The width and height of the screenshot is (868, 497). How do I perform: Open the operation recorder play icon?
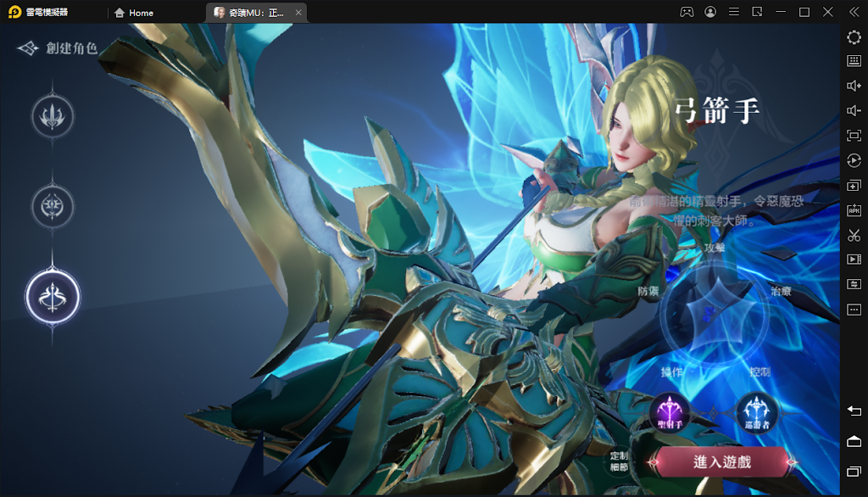(854, 160)
